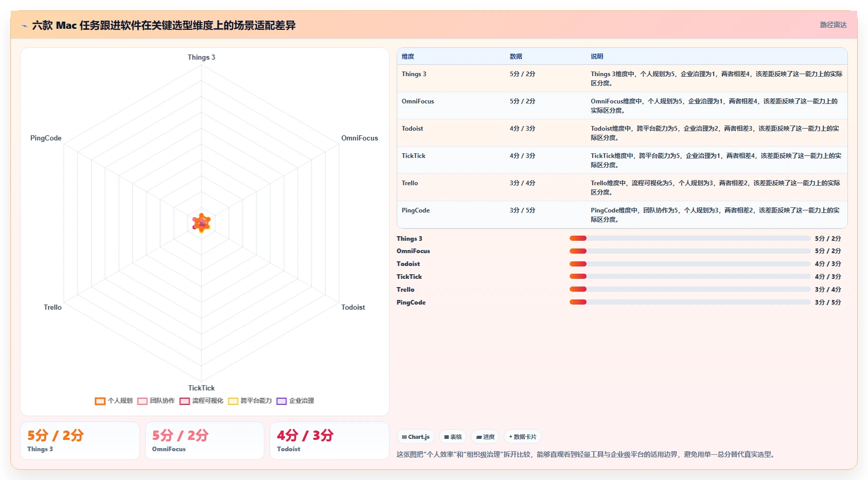
Task: Click the Things 3 axis label on the radar
Action: tap(201, 57)
